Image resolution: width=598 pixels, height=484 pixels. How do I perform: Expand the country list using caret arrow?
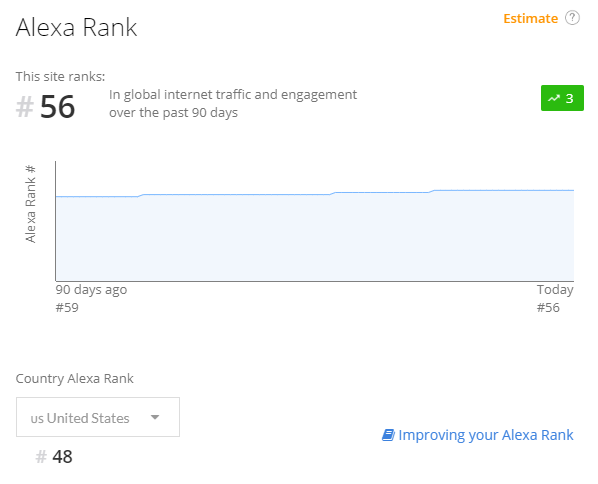(x=155, y=417)
